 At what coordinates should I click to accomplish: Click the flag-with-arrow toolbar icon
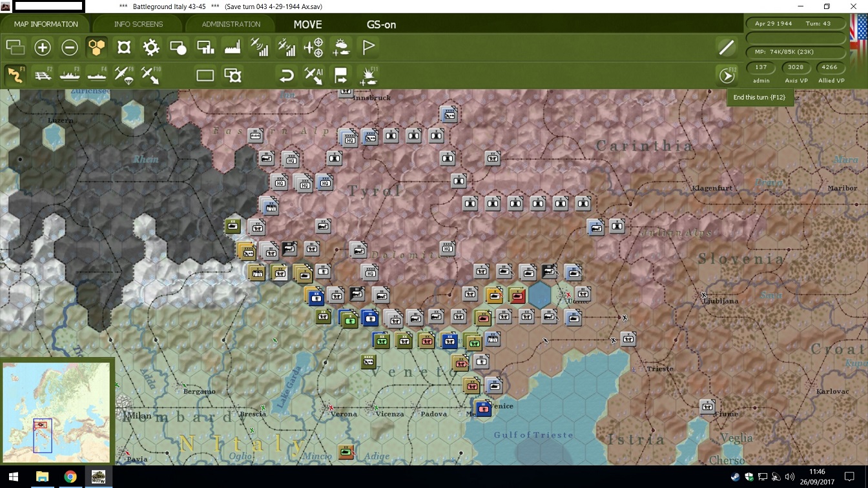coord(341,76)
